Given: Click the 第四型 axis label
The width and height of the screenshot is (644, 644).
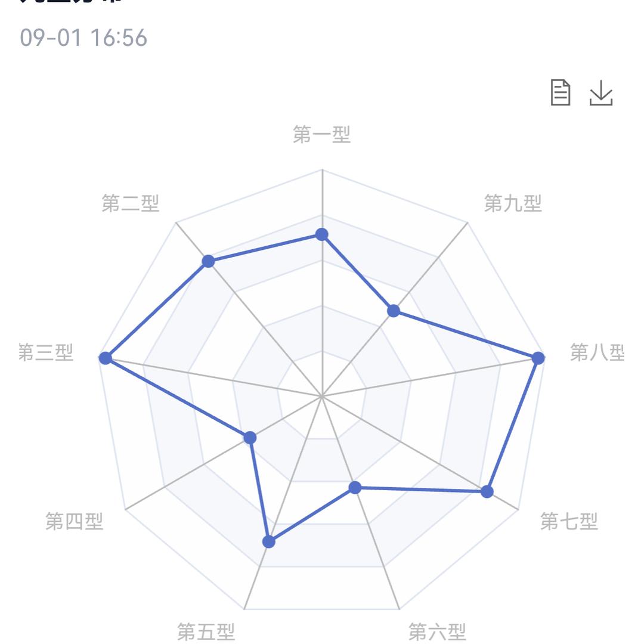Looking at the screenshot, I should 74,521.
